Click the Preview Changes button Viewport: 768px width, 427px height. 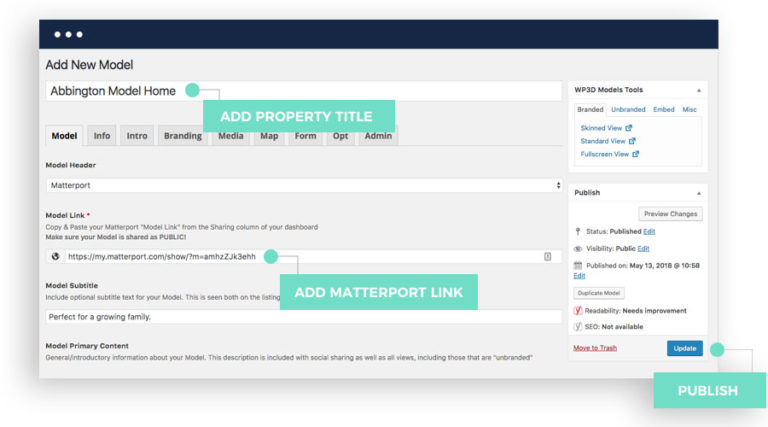click(x=670, y=213)
